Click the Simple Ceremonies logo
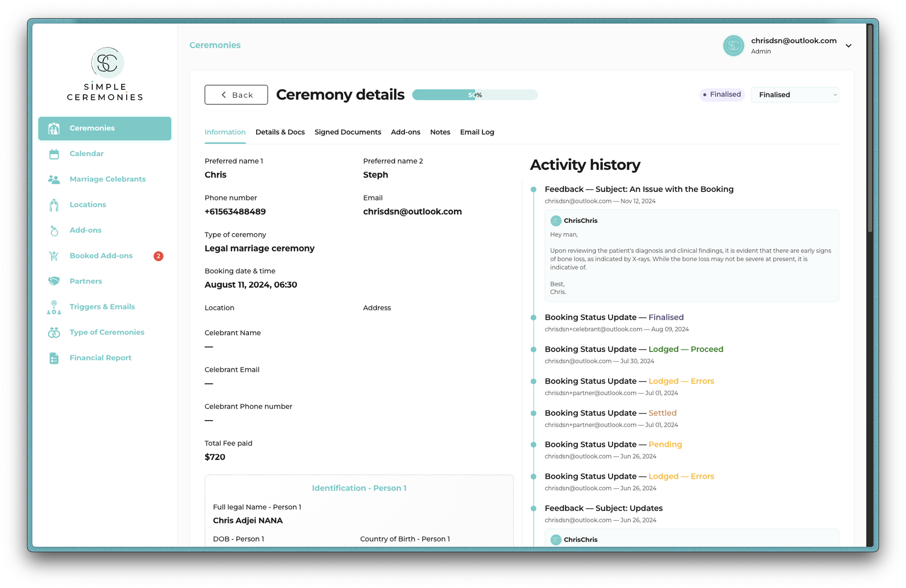906x588 pixels. pos(105,74)
